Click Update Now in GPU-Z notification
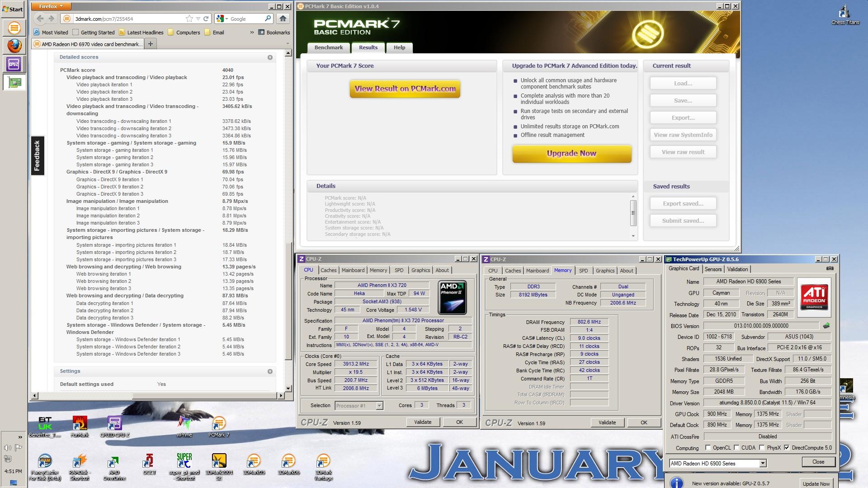Image resolution: width=868 pixels, height=488 pixels. click(816, 483)
